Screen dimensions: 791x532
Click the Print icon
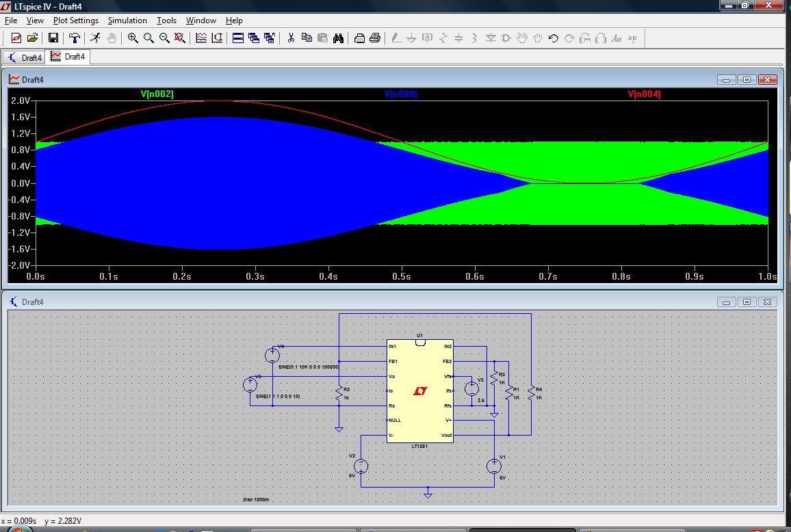pyautogui.click(x=375, y=38)
